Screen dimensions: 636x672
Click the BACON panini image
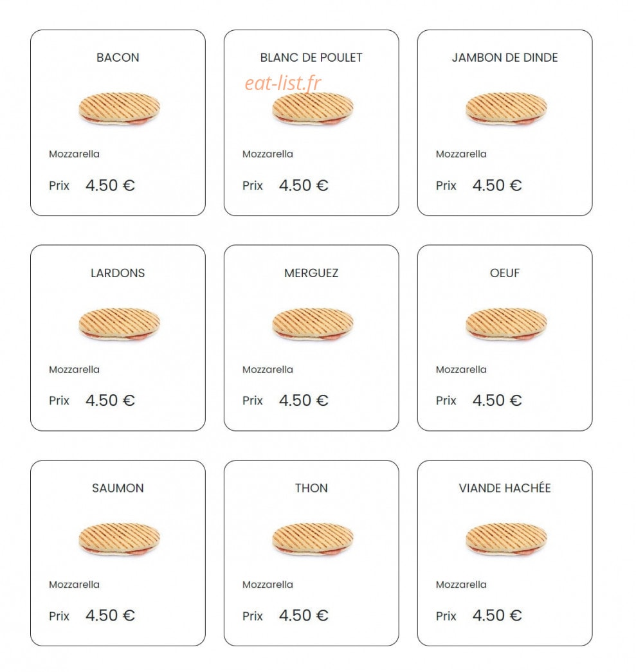pos(119,109)
